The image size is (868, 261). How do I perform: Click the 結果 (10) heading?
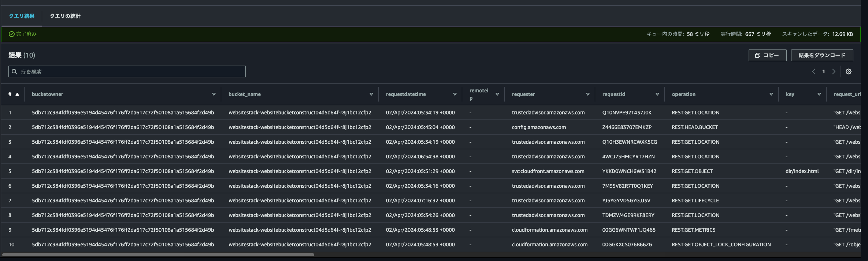[22, 55]
